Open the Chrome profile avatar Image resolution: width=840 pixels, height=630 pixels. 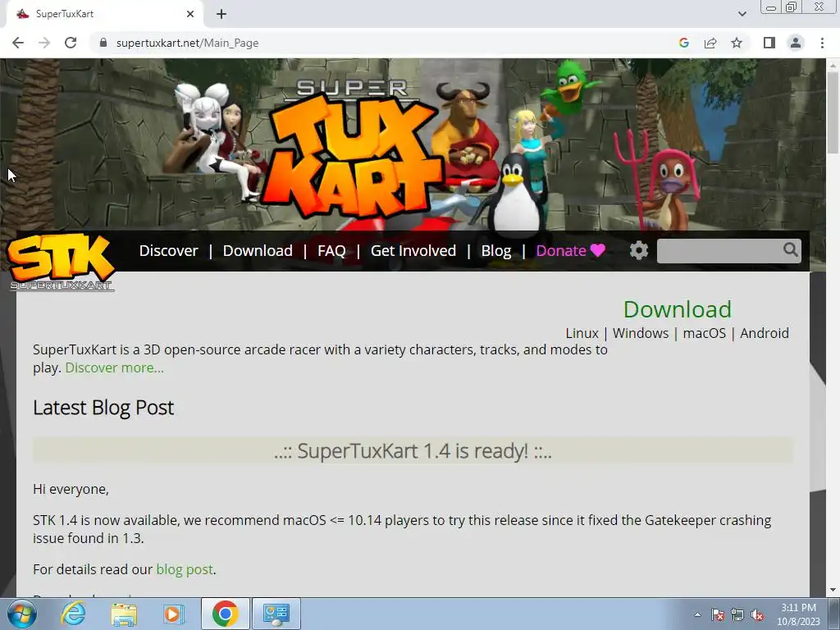796,43
